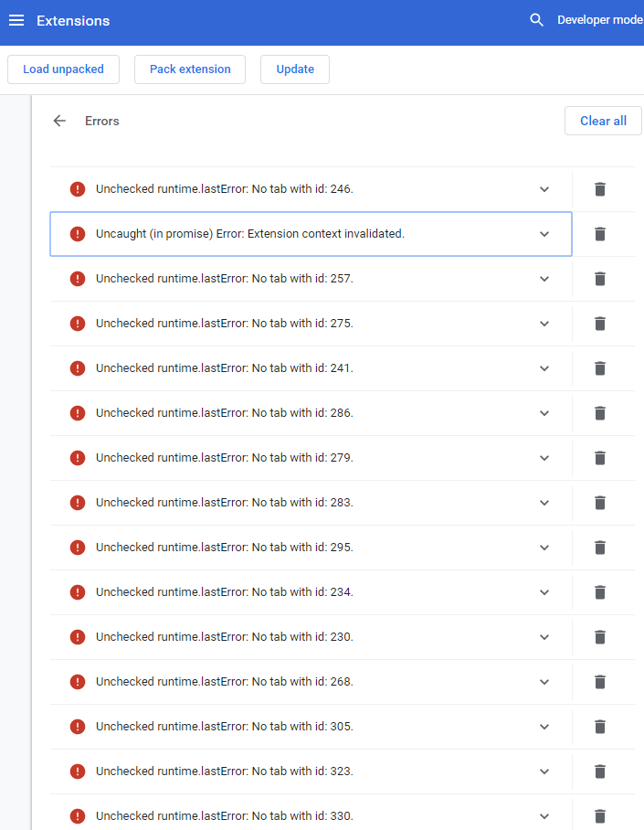Delete the error for tab id 246
The height and width of the screenshot is (830, 644).
click(599, 189)
